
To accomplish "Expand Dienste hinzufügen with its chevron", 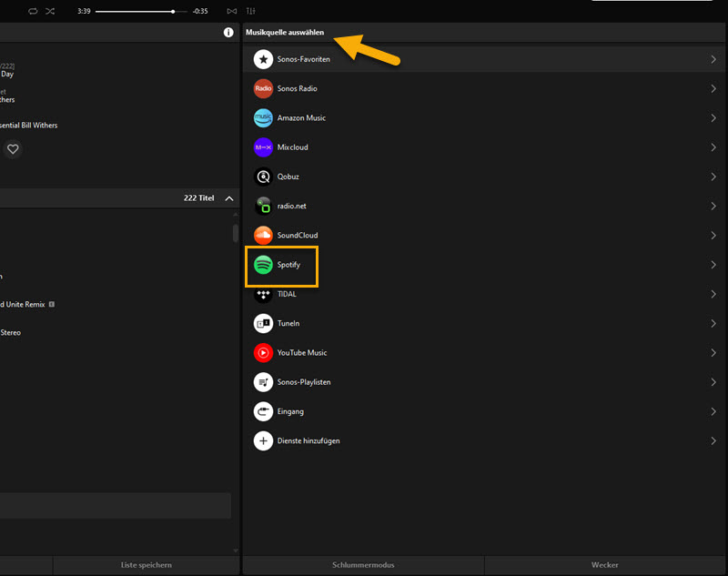I will point(713,441).
